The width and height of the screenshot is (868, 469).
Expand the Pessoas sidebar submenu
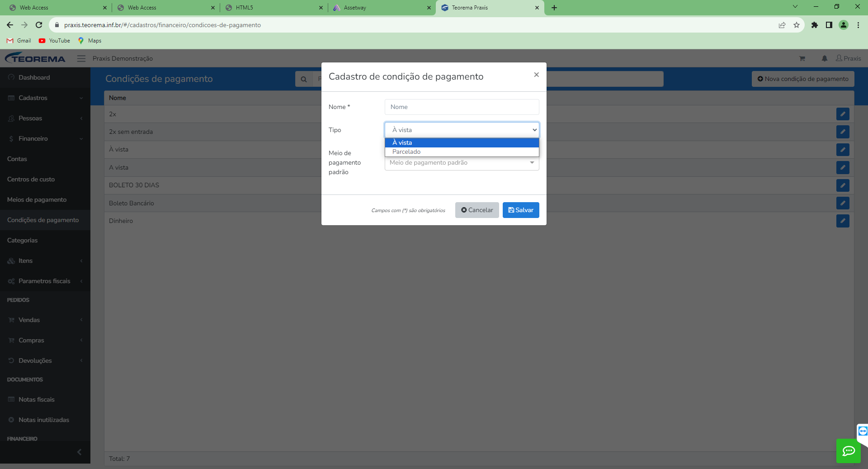coord(45,118)
